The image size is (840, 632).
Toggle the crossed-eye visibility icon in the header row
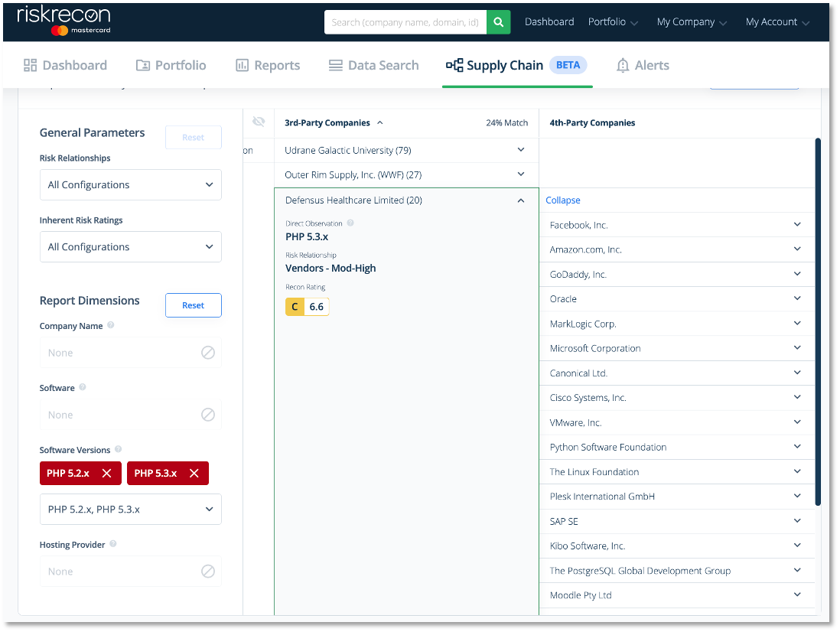coord(259,121)
